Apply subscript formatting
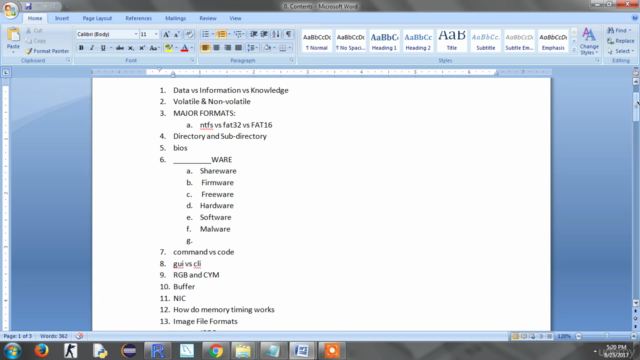Viewport: 640px width, 360px height. (131, 48)
